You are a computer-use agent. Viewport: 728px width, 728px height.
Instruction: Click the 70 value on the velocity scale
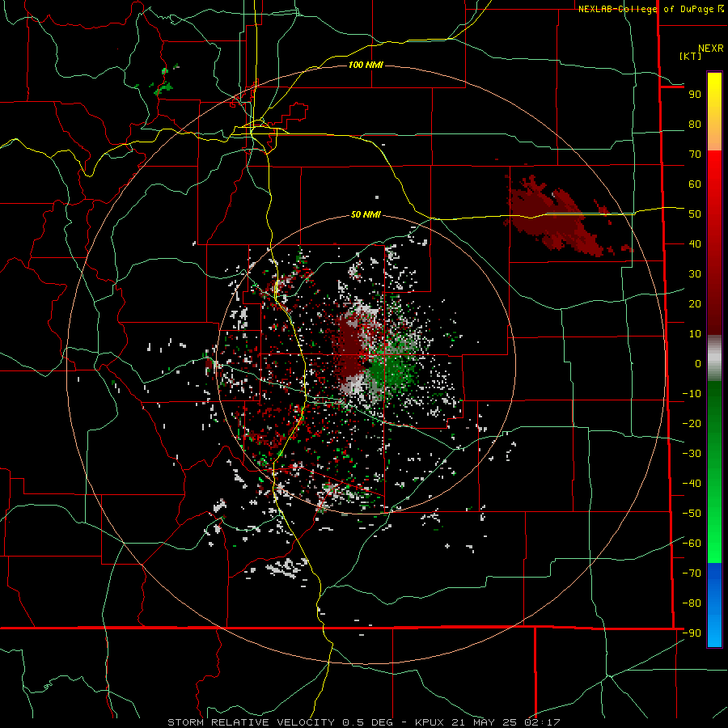pyautogui.click(x=695, y=154)
